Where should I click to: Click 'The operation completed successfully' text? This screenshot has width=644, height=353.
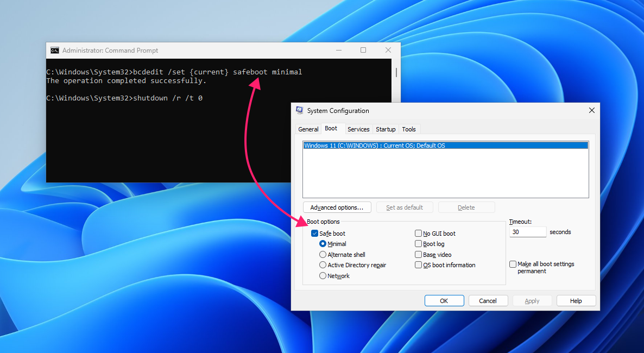[x=127, y=80]
